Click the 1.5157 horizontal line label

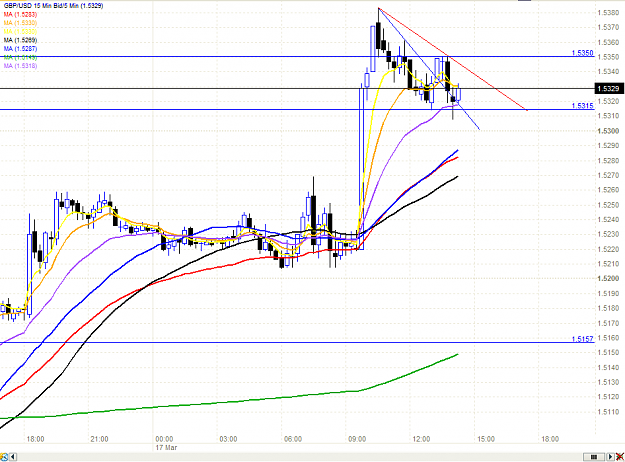[x=582, y=339]
